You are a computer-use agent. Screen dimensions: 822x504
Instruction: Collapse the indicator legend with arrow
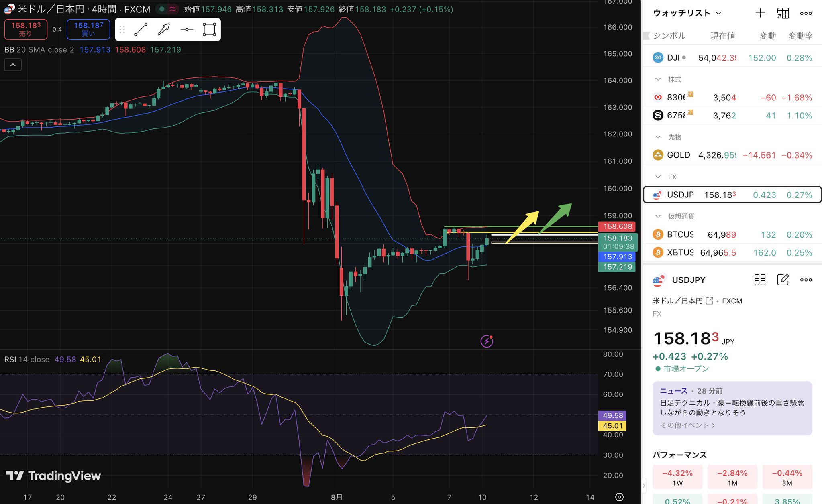click(13, 65)
